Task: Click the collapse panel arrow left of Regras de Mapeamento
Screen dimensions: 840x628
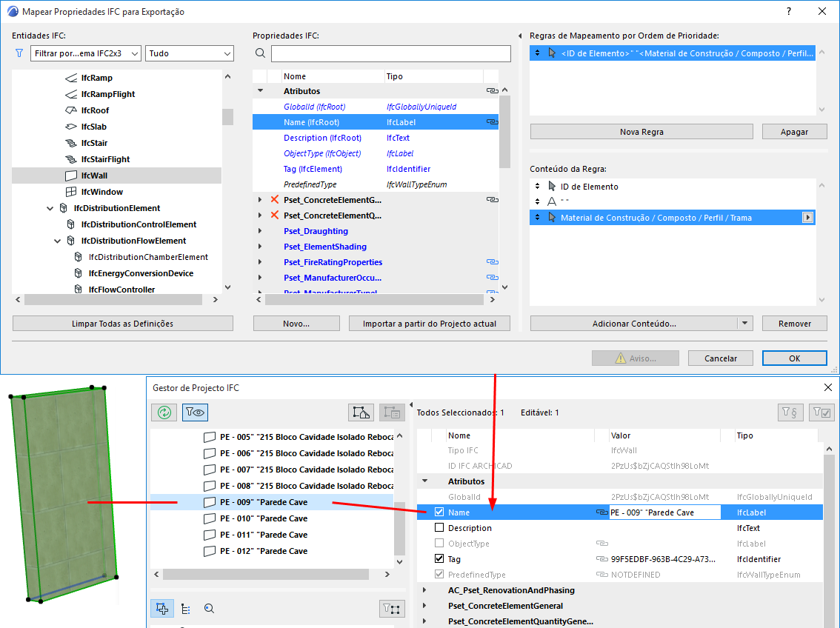Action: click(520, 36)
